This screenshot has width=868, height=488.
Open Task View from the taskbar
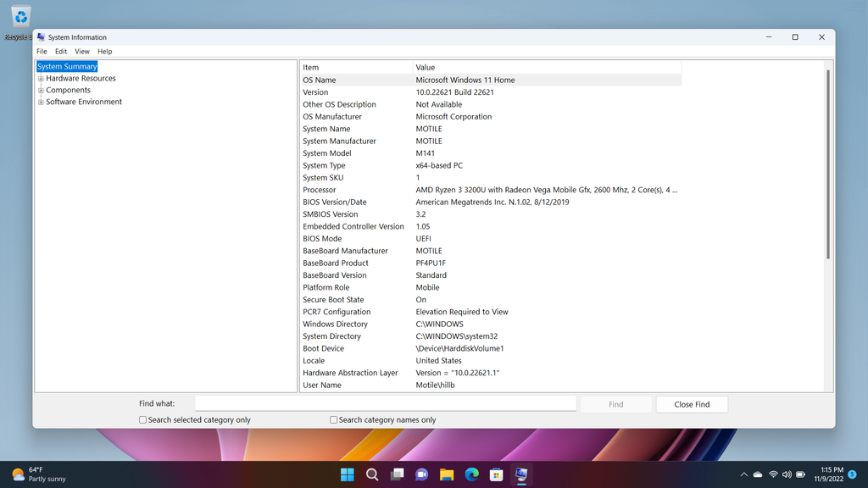[x=397, y=474]
